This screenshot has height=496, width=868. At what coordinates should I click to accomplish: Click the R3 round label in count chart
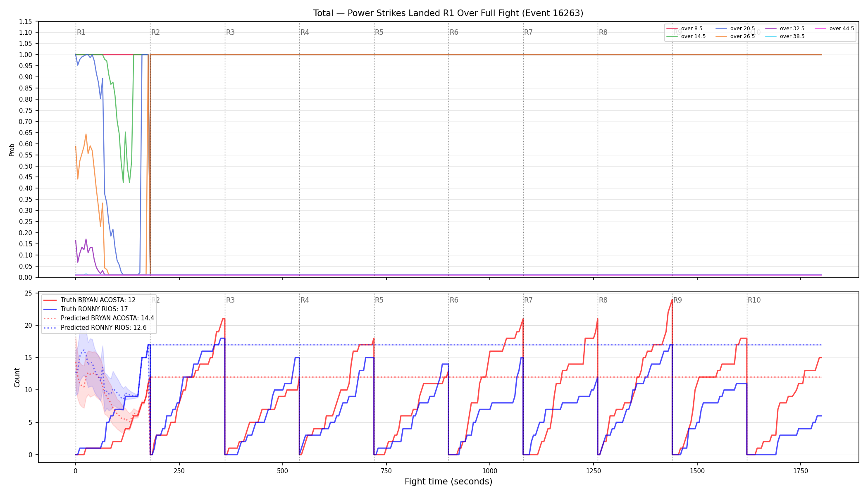coord(230,300)
